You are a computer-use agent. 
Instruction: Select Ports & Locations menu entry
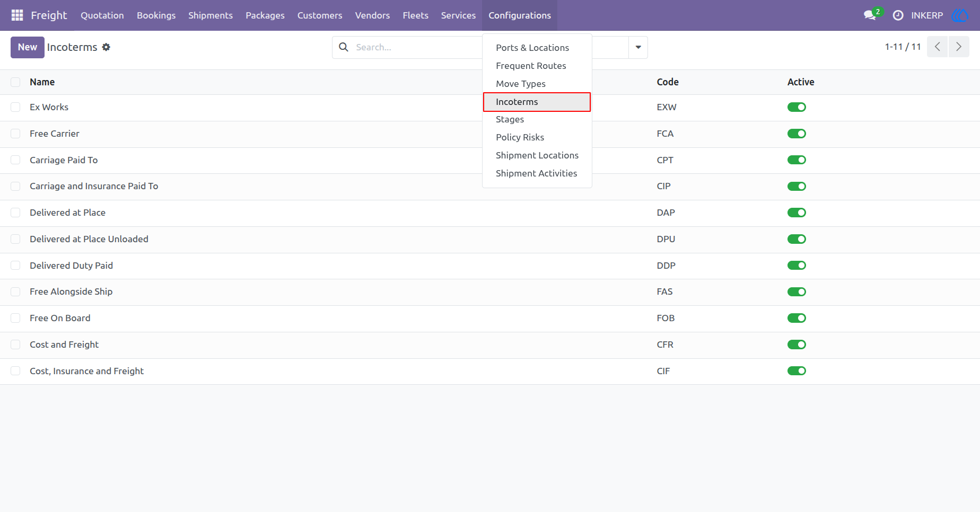pos(537,48)
